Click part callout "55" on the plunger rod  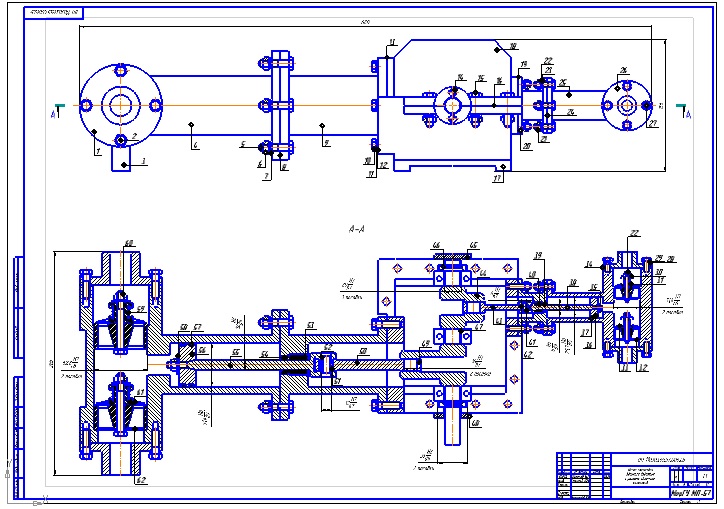235,352
